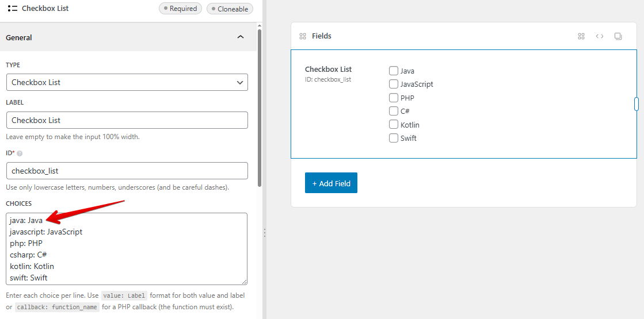Image resolution: width=644 pixels, height=319 pixels.
Task: Click the Choices textarea resize grip
Action: (x=245, y=282)
